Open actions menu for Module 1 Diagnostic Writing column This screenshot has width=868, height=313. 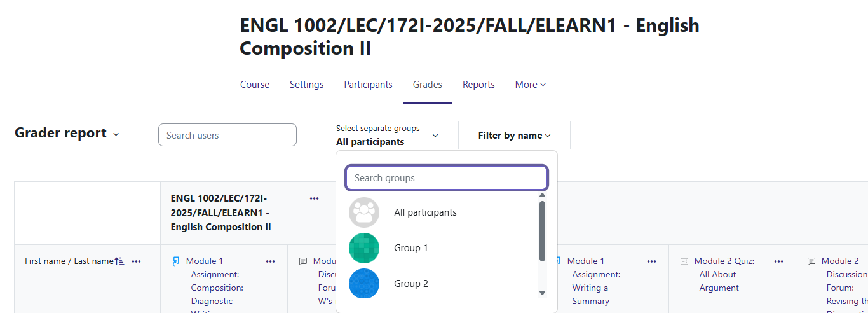click(271, 261)
